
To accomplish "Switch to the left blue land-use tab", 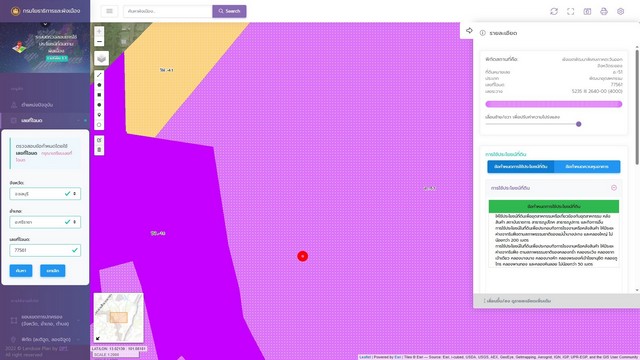I will pyautogui.click(x=520, y=167).
